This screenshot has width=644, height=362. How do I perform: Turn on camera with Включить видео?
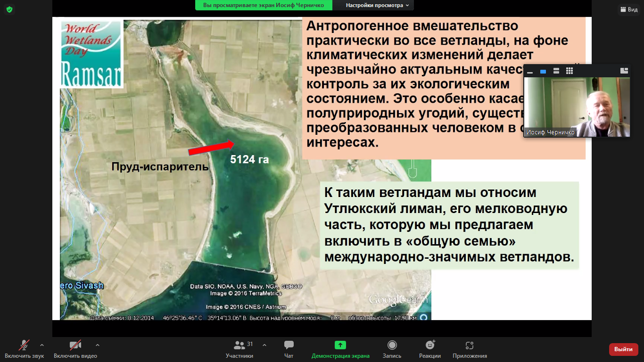75,349
